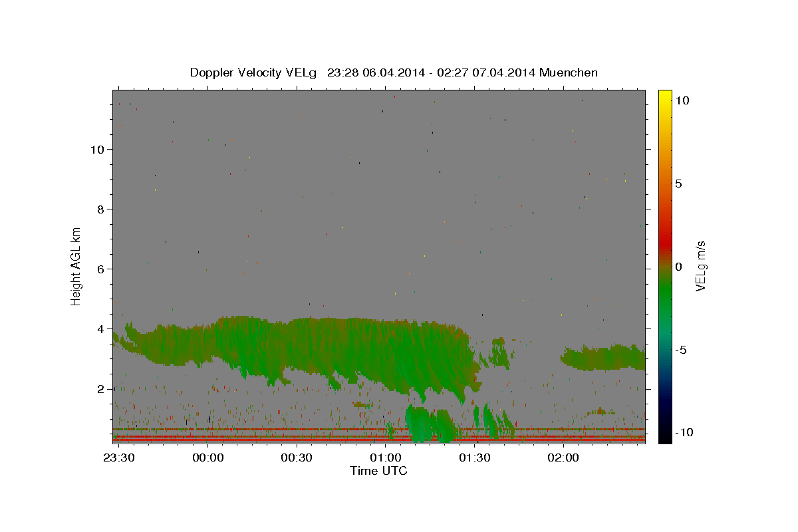Screen dimensions: 798x532
Task: Click the small cloud patch after 02:00
Action: (603, 358)
